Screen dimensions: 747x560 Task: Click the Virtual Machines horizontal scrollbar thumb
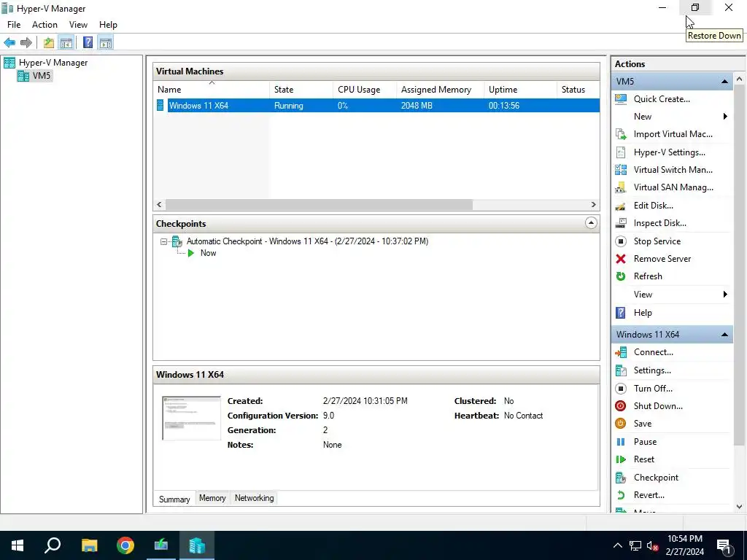click(x=319, y=205)
